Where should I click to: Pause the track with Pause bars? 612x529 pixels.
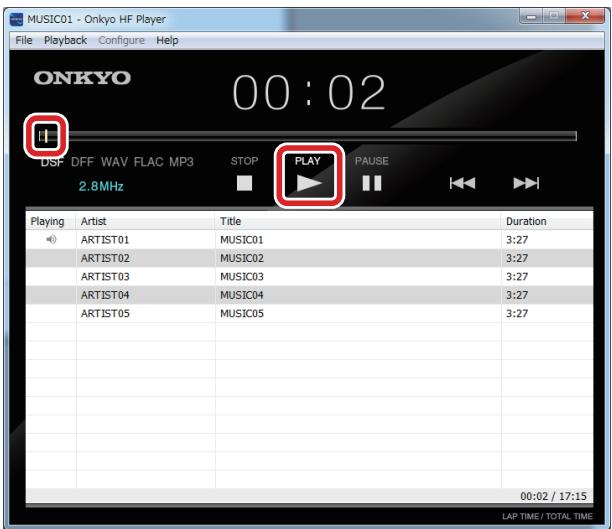[x=372, y=183]
